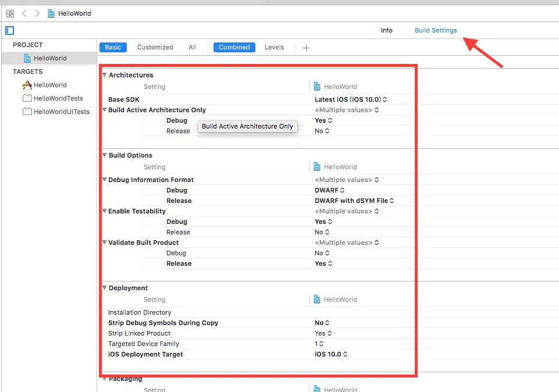The width and height of the screenshot is (559, 392).
Task: Select the Strip Linked Product label
Action: coord(139,333)
